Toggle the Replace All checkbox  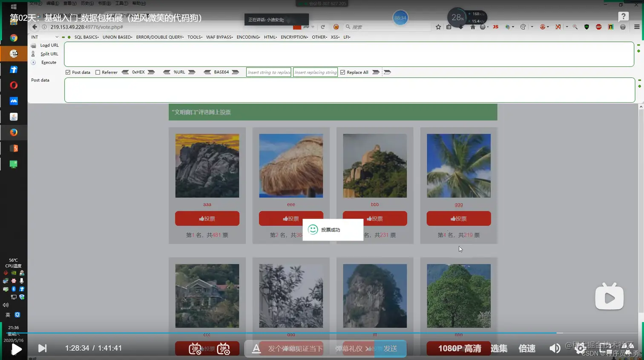coord(342,72)
